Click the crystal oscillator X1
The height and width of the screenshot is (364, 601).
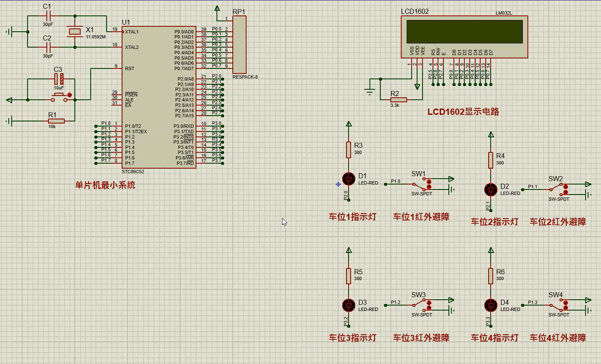coord(75,32)
